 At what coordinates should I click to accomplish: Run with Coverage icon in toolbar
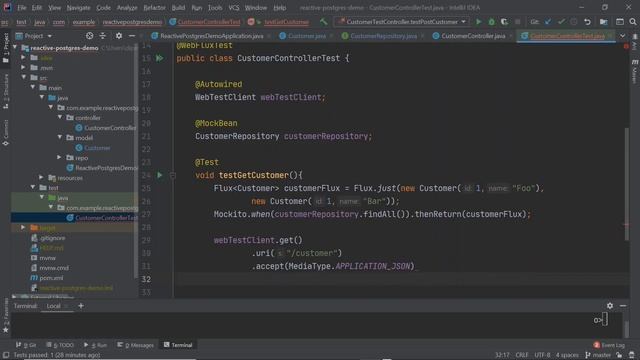504,22
